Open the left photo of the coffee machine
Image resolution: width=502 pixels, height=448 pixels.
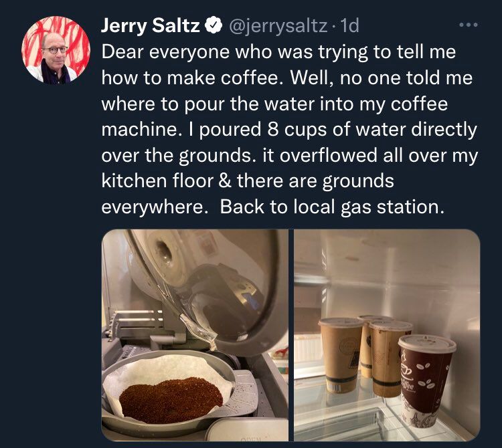tap(195, 335)
